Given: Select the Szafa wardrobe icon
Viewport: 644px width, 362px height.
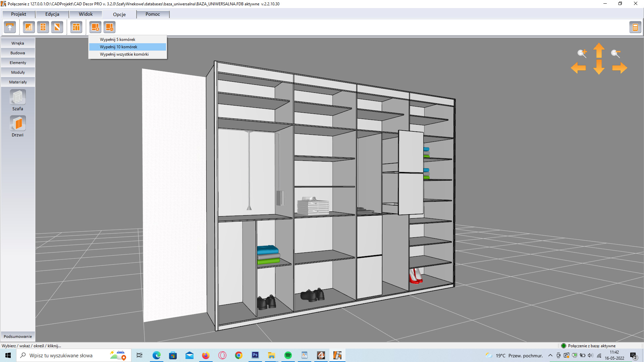Looking at the screenshot, I should click(18, 98).
